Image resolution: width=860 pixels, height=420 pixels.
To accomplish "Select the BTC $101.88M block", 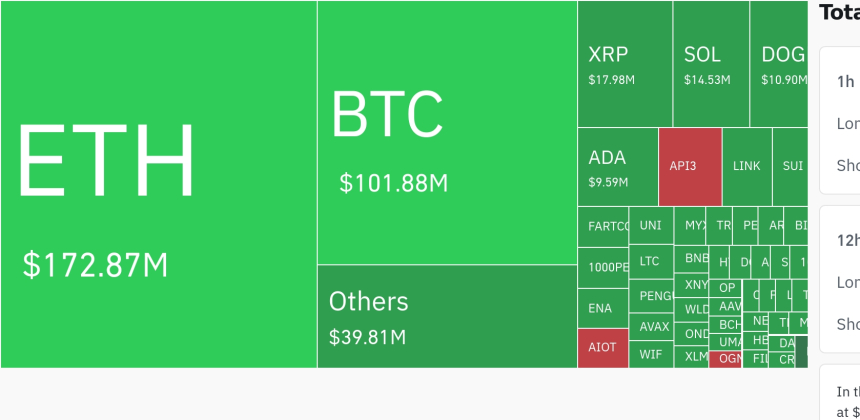I will pyautogui.click(x=446, y=133).
